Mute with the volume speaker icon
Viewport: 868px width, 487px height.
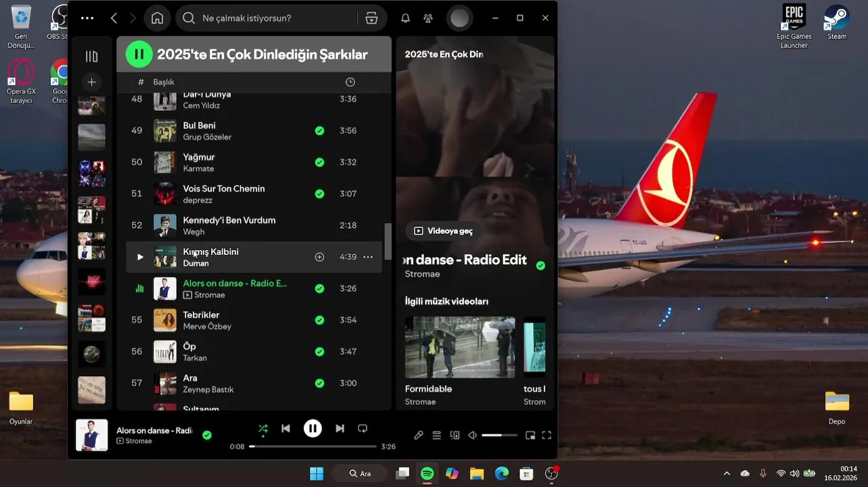(x=473, y=436)
